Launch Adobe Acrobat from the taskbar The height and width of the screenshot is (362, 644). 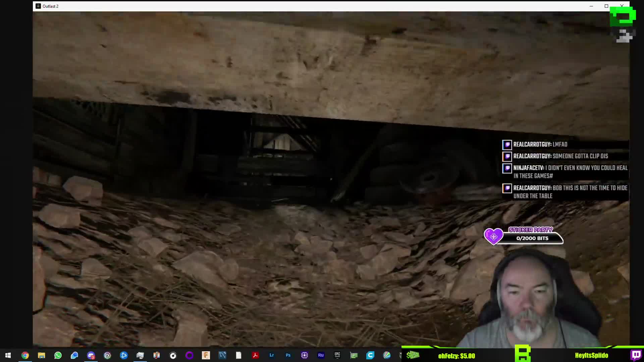pyautogui.click(x=255, y=355)
